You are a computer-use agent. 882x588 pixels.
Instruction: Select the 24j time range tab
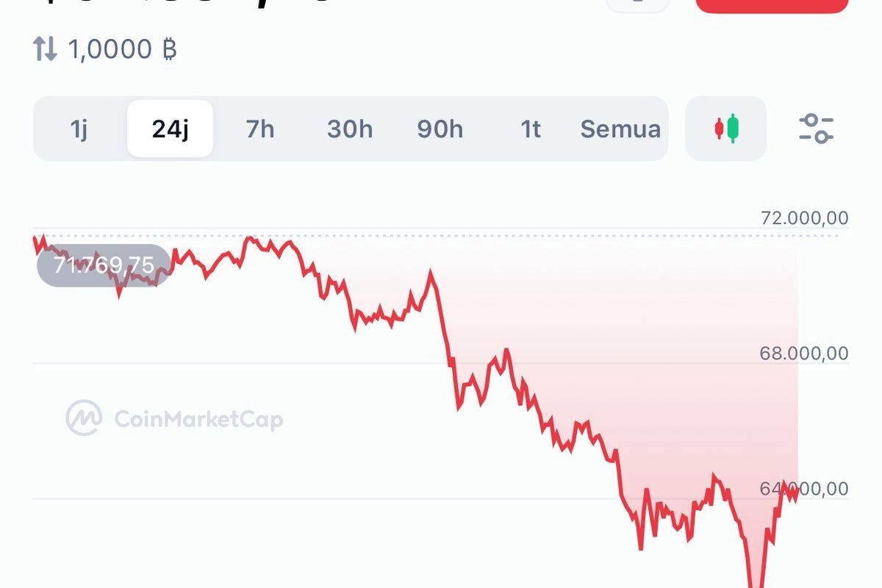(x=171, y=129)
